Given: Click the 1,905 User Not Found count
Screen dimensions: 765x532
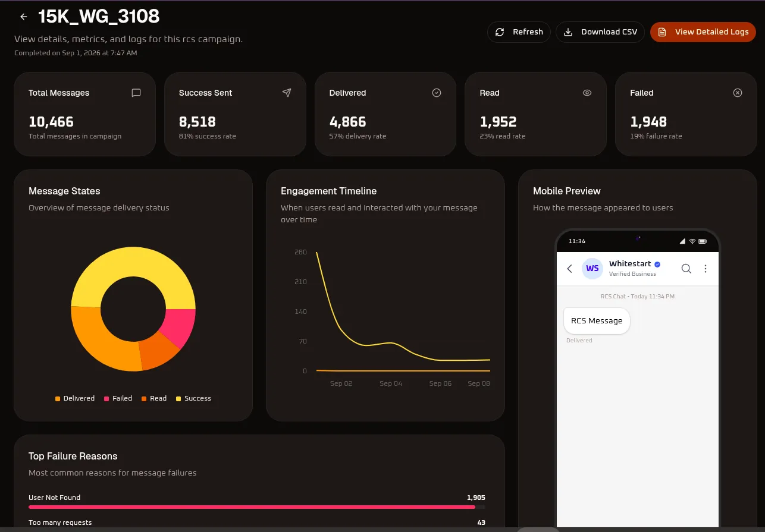Looking at the screenshot, I should tap(476, 498).
